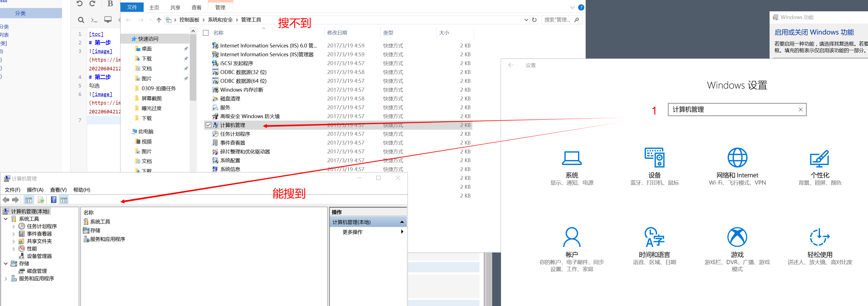Click 更多操作 in the actions pane
Viewport: 868px width, 306px height.
click(352, 232)
